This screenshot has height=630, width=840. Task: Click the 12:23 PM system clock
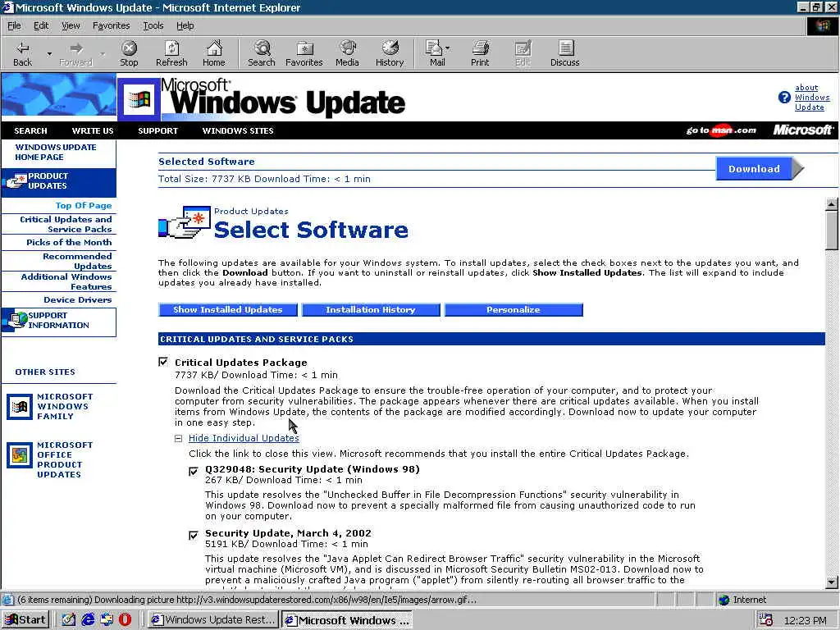pyautogui.click(x=805, y=620)
